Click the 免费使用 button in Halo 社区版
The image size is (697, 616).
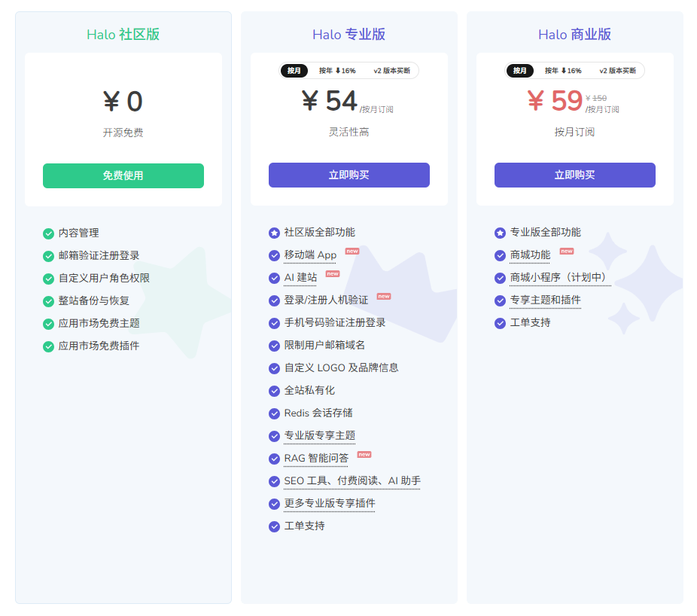click(x=123, y=175)
